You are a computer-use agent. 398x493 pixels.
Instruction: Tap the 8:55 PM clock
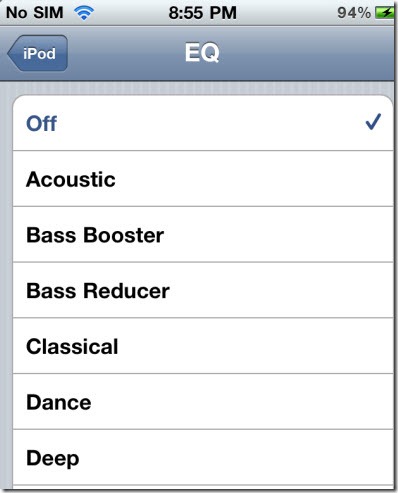pyautogui.click(x=202, y=13)
